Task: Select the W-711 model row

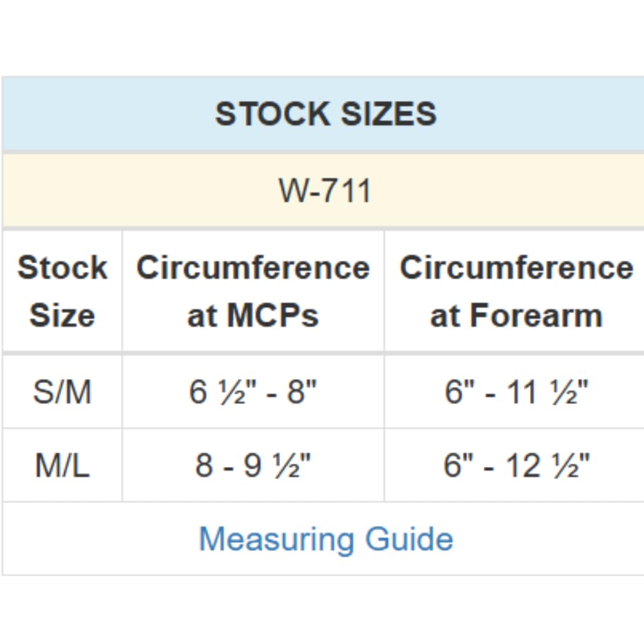Action: [x=325, y=191]
